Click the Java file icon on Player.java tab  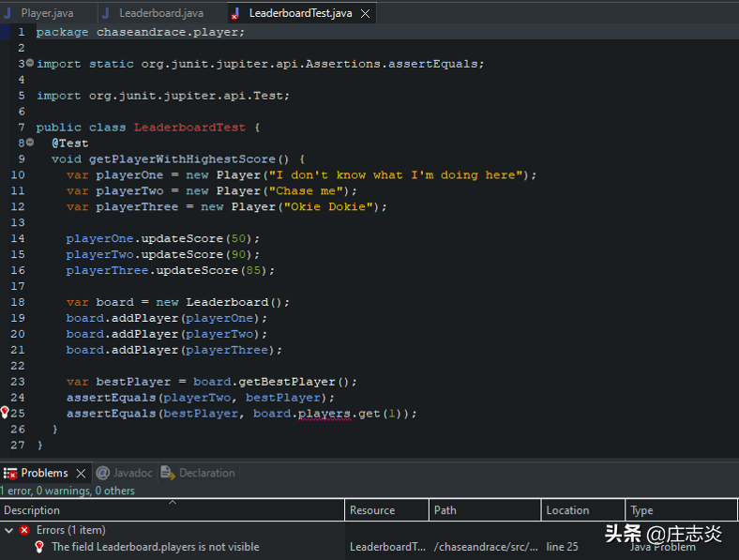coord(8,13)
